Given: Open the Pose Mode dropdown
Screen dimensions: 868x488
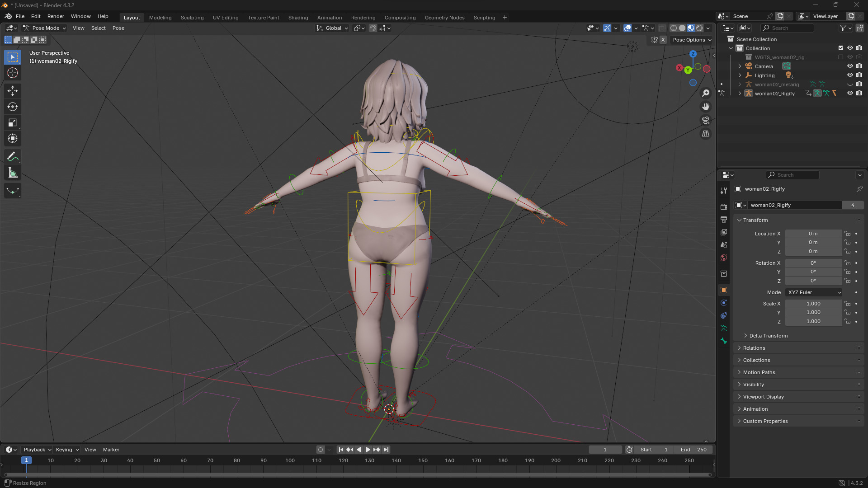Looking at the screenshot, I should pyautogui.click(x=45, y=28).
